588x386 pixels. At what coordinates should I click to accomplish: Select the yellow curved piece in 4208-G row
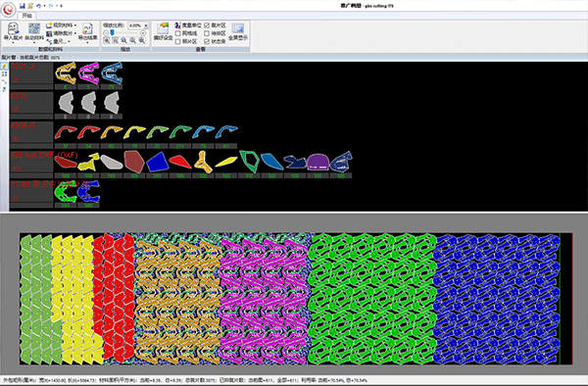pyautogui.click(x=134, y=132)
